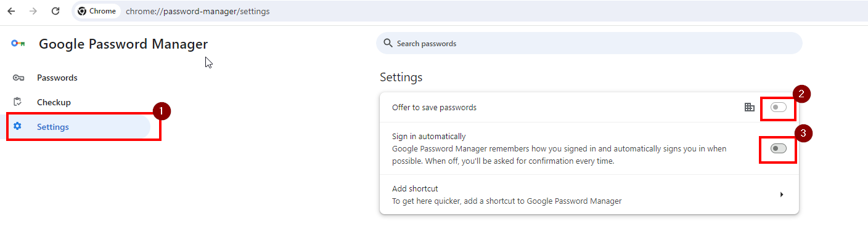The height and width of the screenshot is (237, 868).
Task: Toggle Offer to save passwords switch
Action: tap(779, 107)
